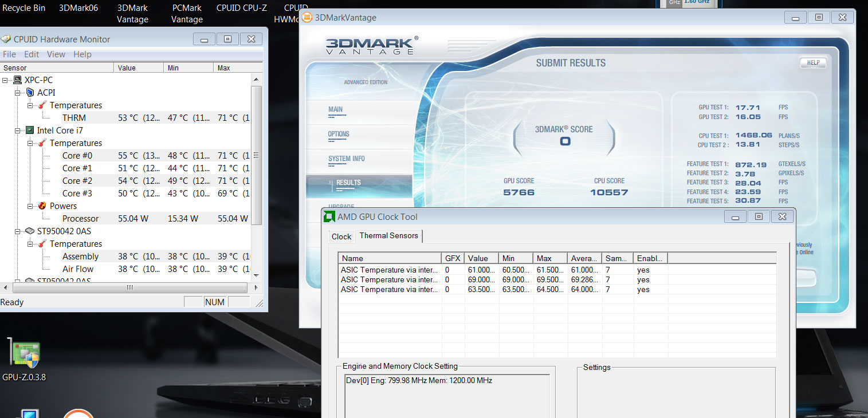The image size is (868, 418).
Task: Select the Thermal Sensors tab
Action: point(389,235)
